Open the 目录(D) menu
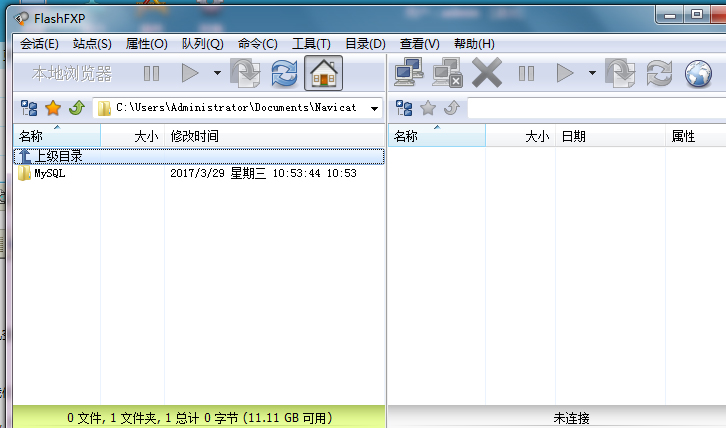This screenshot has width=726, height=428. 365,44
